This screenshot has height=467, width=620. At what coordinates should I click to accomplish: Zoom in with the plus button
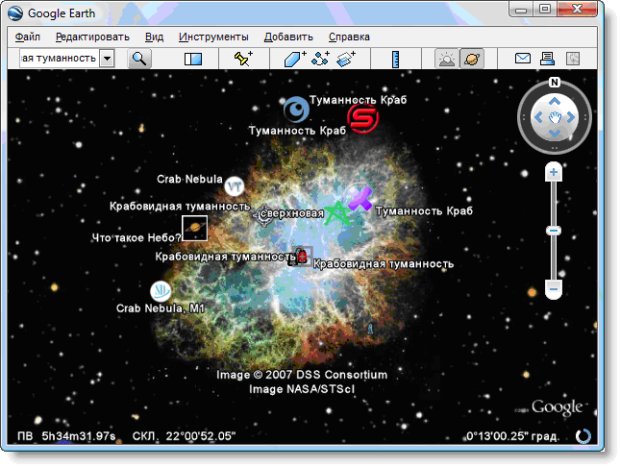tap(553, 172)
